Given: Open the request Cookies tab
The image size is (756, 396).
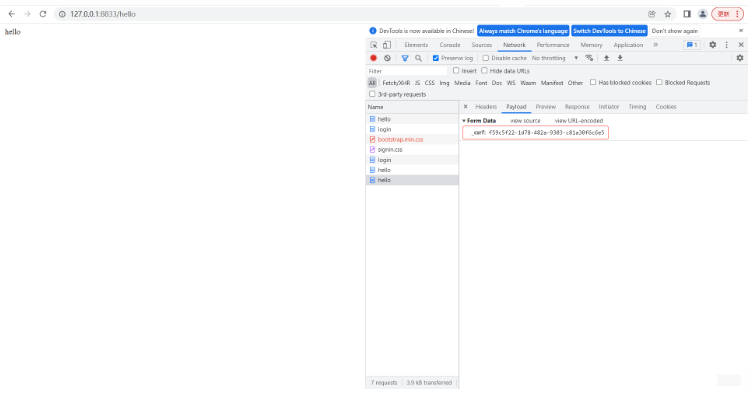Looking at the screenshot, I should [x=666, y=107].
